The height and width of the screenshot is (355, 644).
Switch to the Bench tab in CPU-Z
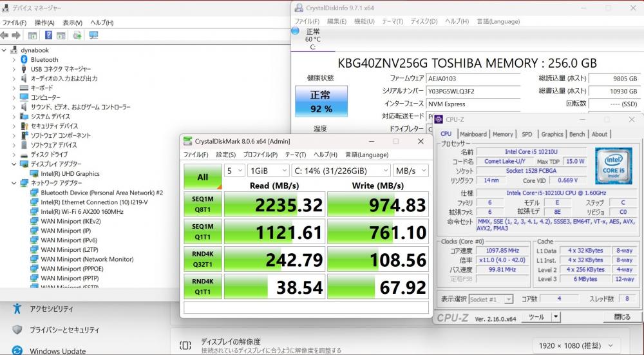[x=577, y=134]
